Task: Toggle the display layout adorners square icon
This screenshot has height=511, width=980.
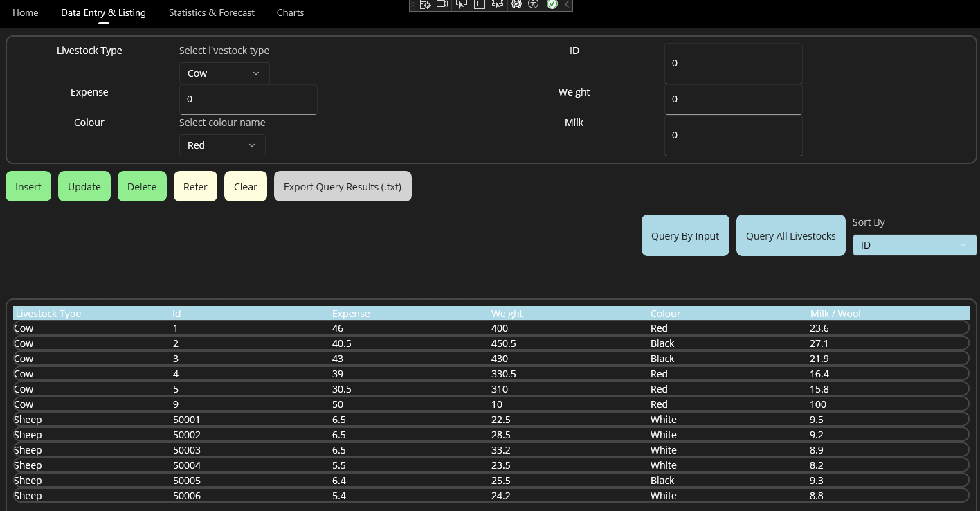Action: click(479, 4)
